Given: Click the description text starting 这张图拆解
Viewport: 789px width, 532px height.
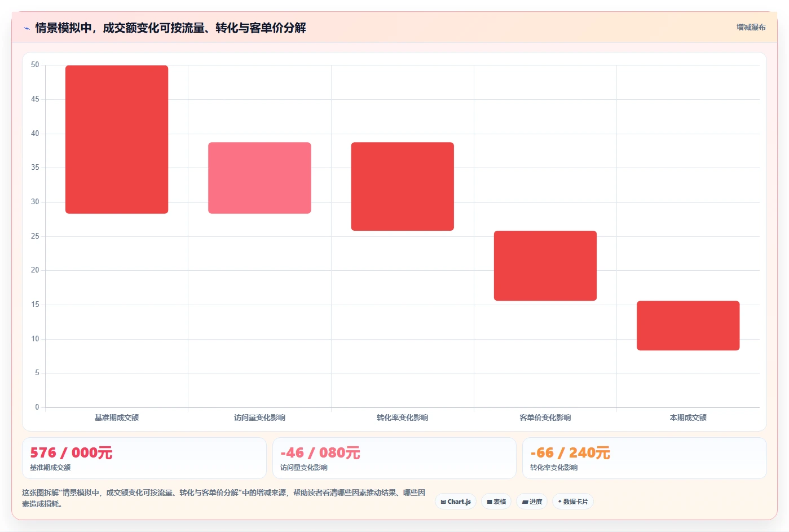Looking at the screenshot, I should (x=224, y=498).
